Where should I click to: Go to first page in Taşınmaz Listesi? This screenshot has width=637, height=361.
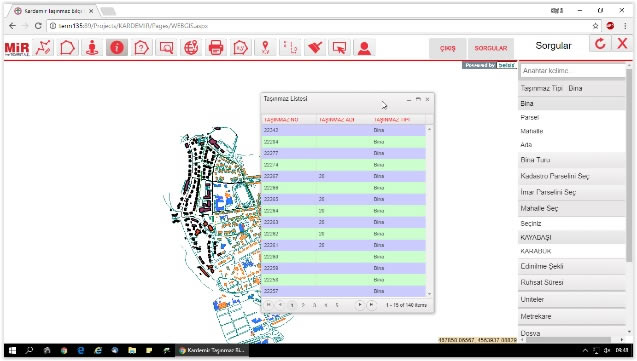pos(269,305)
